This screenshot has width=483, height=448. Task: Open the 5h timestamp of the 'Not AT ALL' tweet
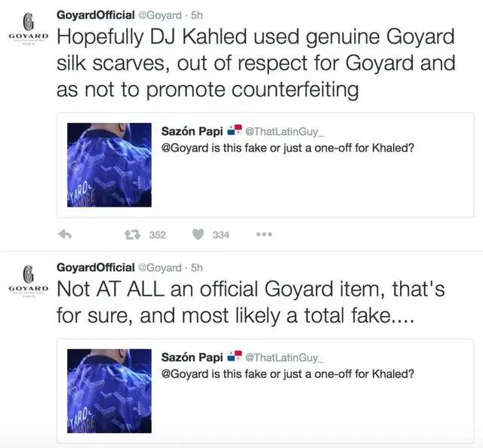194,267
